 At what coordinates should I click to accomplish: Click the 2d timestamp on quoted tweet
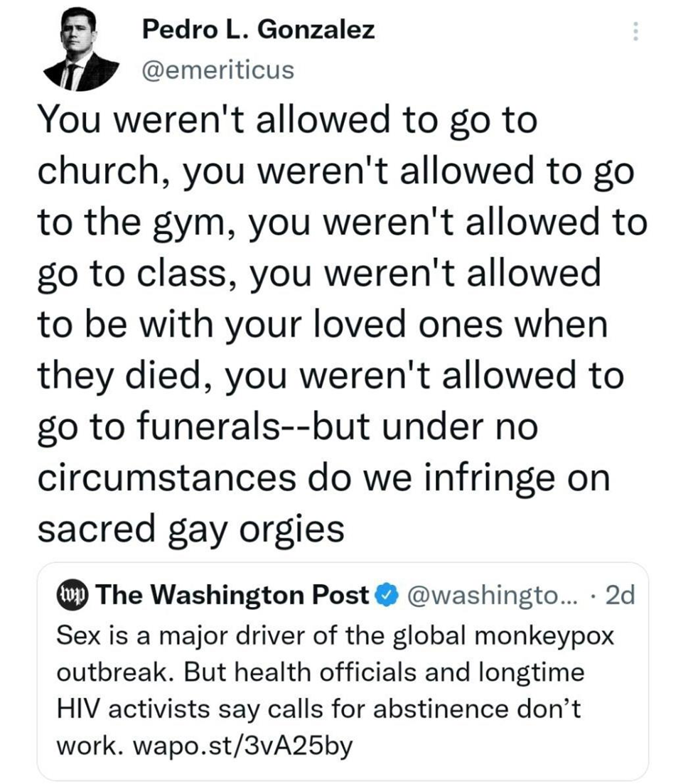pyautogui.click(x=617, y=594)
